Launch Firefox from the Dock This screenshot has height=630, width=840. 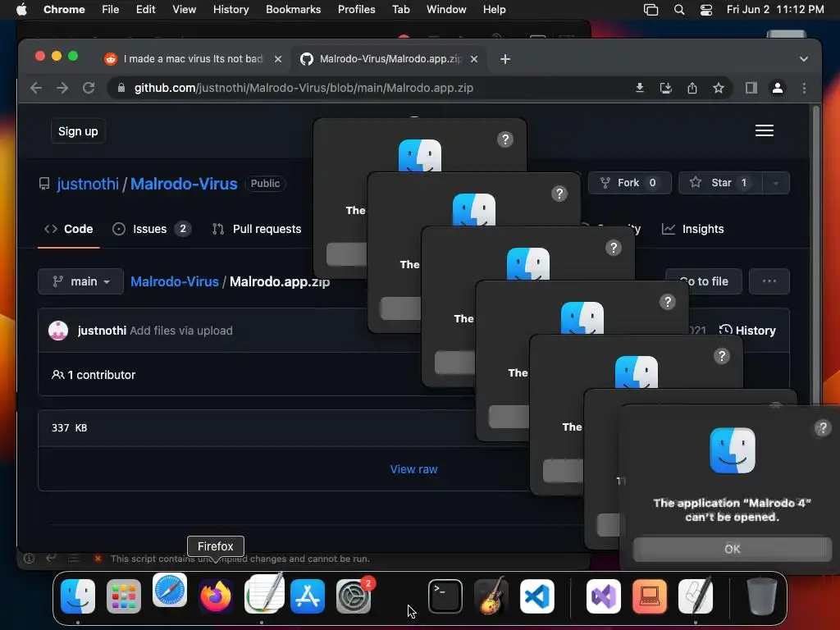(x=216, y=596)
